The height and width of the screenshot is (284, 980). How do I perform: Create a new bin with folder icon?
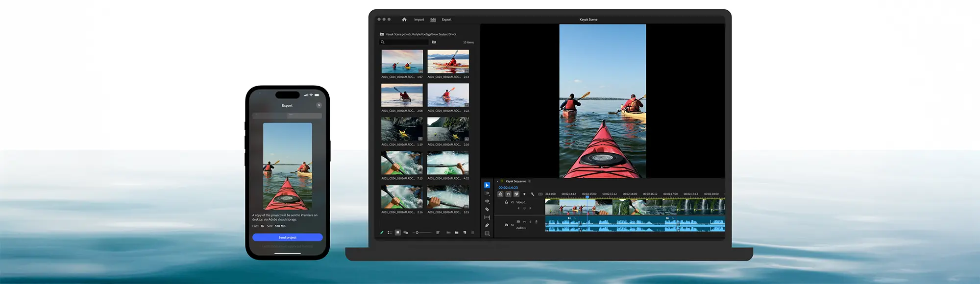(456, 233)
